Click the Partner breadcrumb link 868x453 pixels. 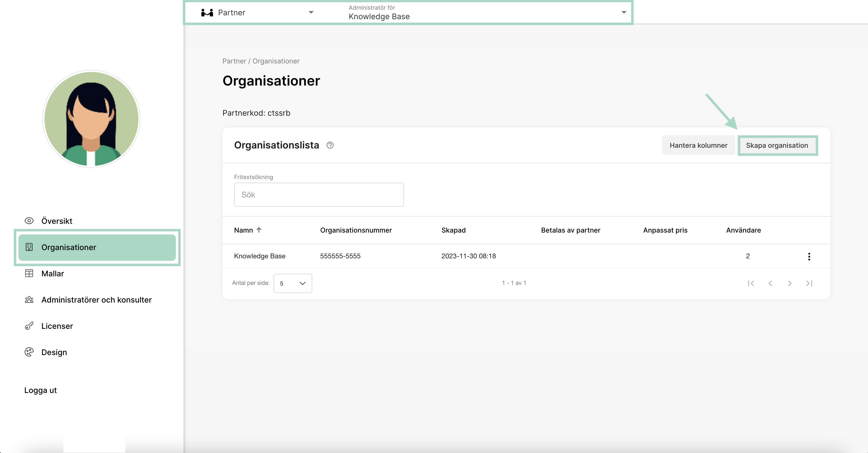click(x=234, y=61)
